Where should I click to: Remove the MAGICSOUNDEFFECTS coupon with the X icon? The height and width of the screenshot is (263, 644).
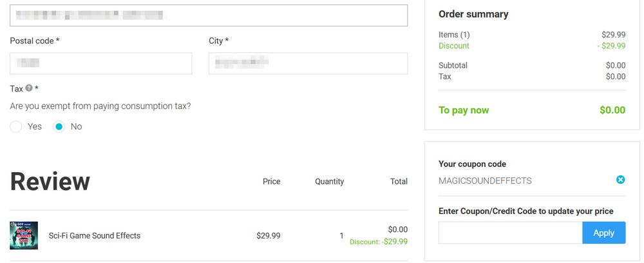621,180
